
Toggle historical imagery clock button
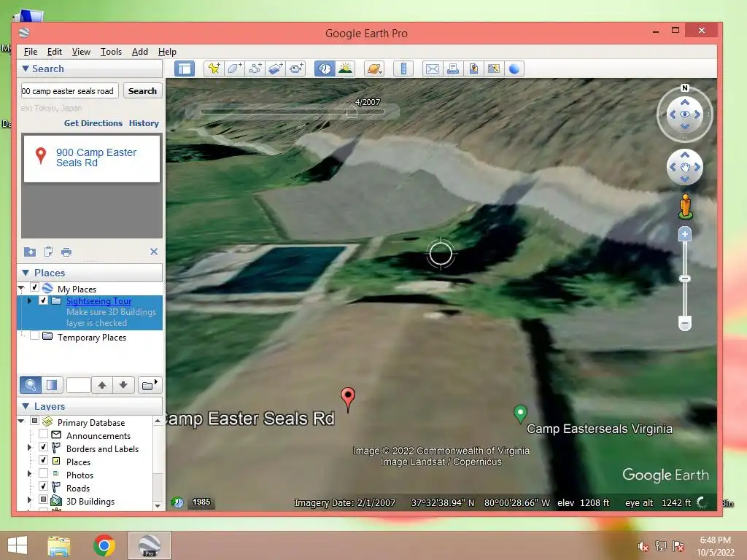tap(325, 69)
